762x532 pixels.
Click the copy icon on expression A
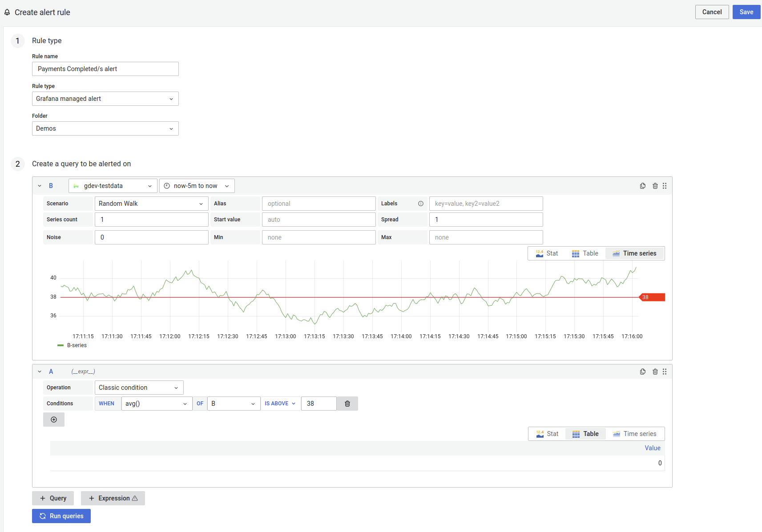click(642, 372)
